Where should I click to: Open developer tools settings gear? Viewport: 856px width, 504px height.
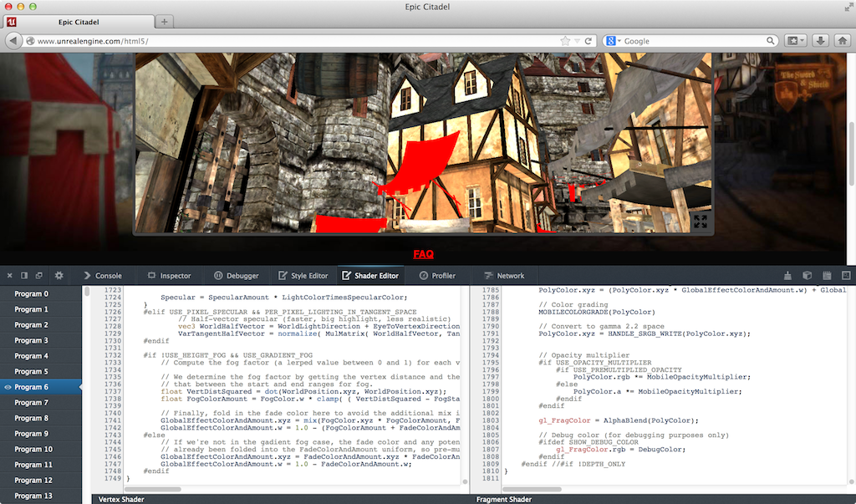59,276
